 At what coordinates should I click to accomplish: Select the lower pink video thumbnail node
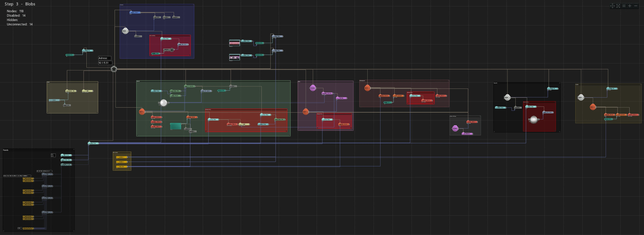235,57
